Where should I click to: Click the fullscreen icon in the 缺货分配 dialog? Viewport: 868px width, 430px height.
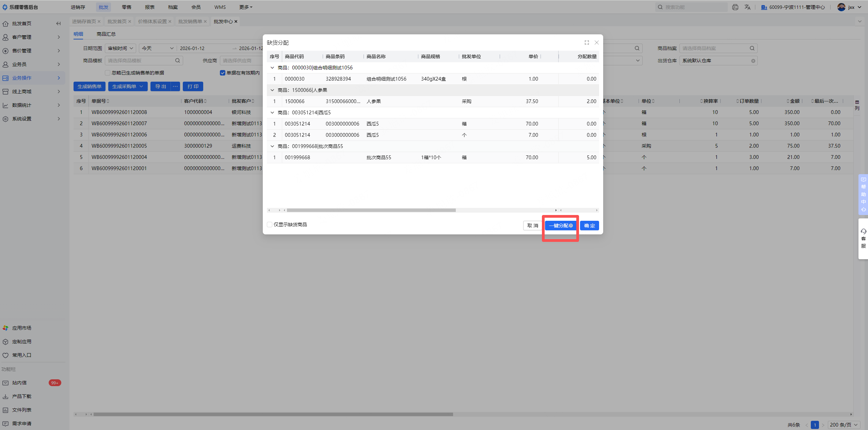[586, 43]
